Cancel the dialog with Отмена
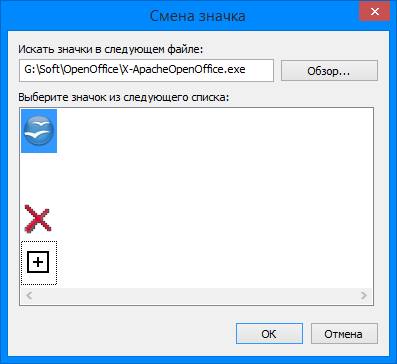The image size is (397, 364). [344, 334]
